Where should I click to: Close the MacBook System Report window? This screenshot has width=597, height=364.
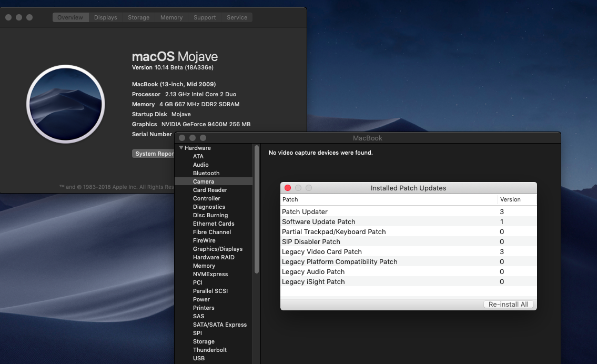(x=182, y=138)
